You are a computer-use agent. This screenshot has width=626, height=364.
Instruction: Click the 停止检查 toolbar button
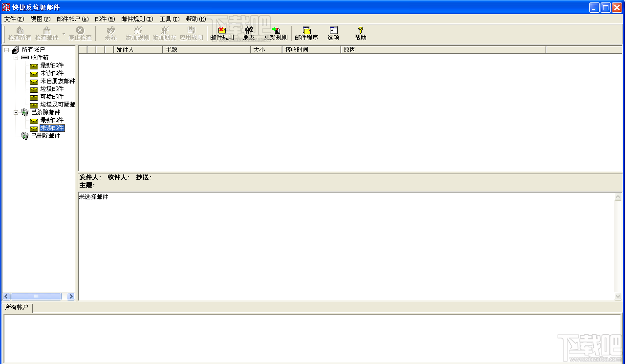80,34
